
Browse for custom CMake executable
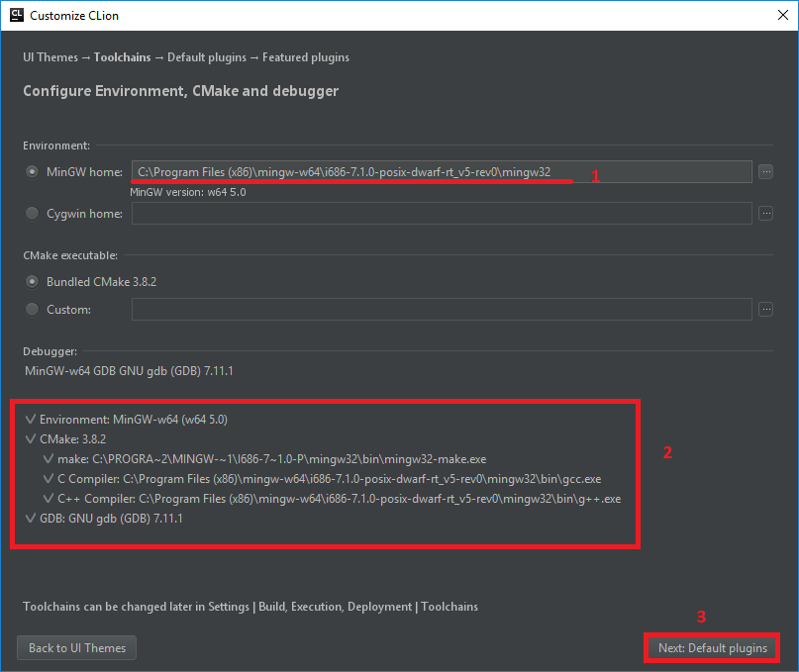765,310
